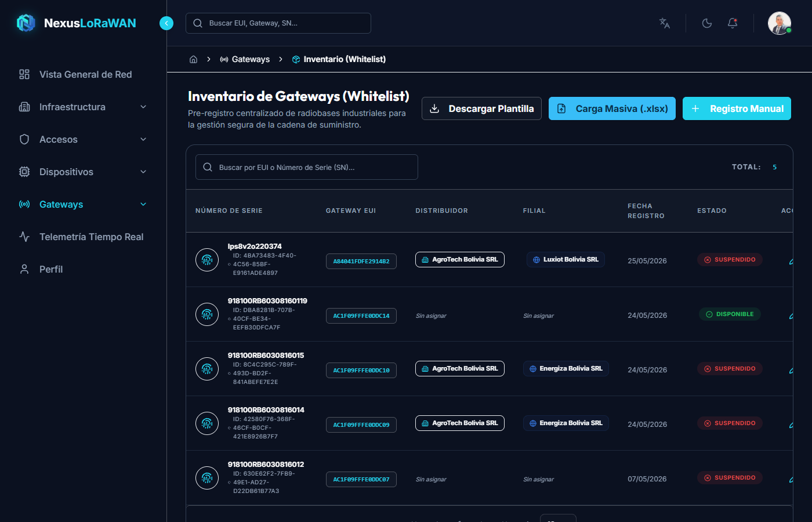Screen dimensions: 812x522
Task: Open the Perfil menu item
Action: (83, 269)
